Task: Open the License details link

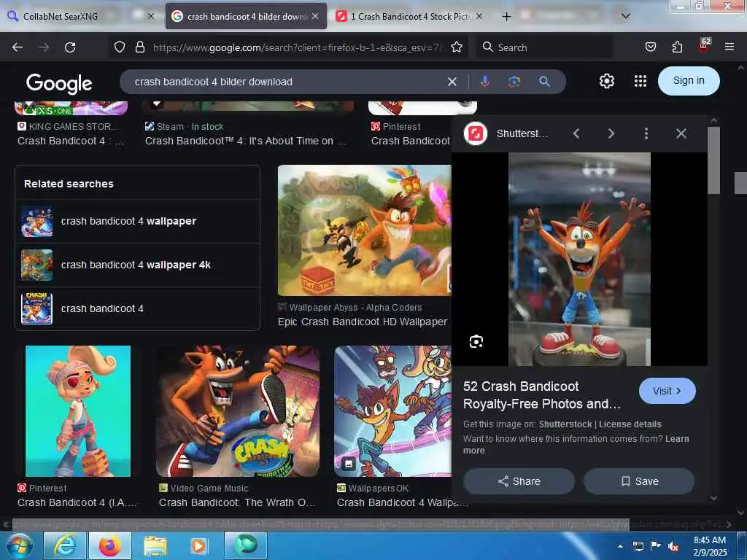Action: tap(630, 424)
